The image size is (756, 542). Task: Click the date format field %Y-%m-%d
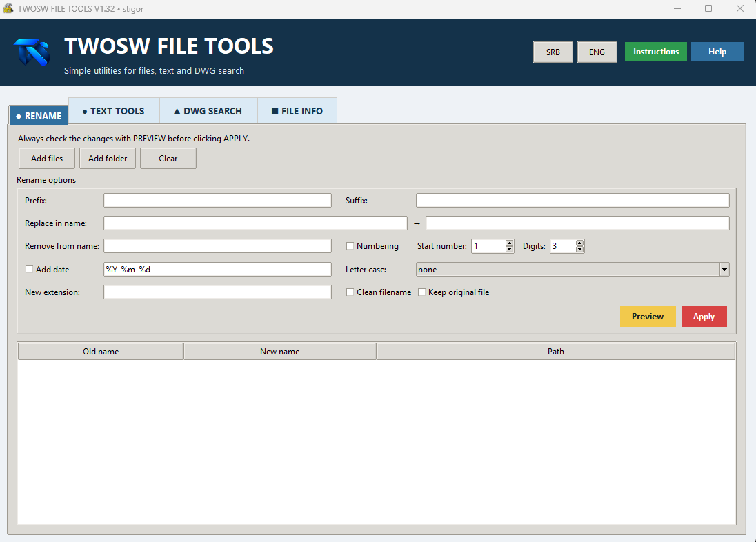tap(217, 269)
